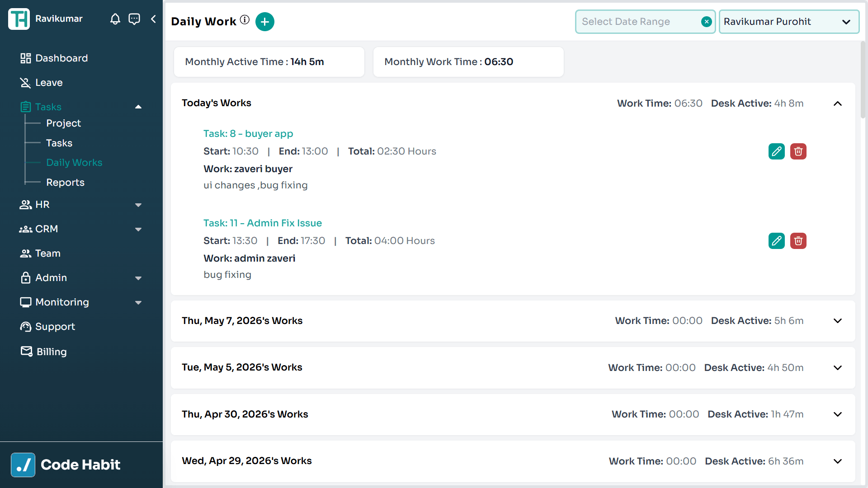The image size is (868, 488).
Task: Edit the Task 11 Admin Fix Issue entry
Action: pos(777,241)
